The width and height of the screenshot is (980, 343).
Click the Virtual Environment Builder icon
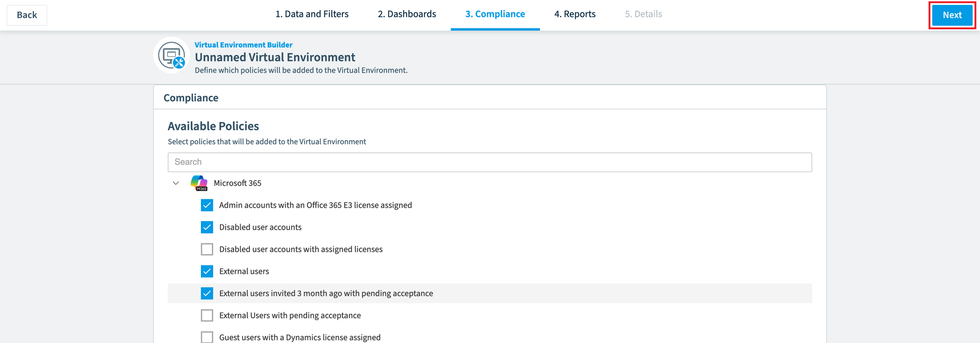(172, 55)
